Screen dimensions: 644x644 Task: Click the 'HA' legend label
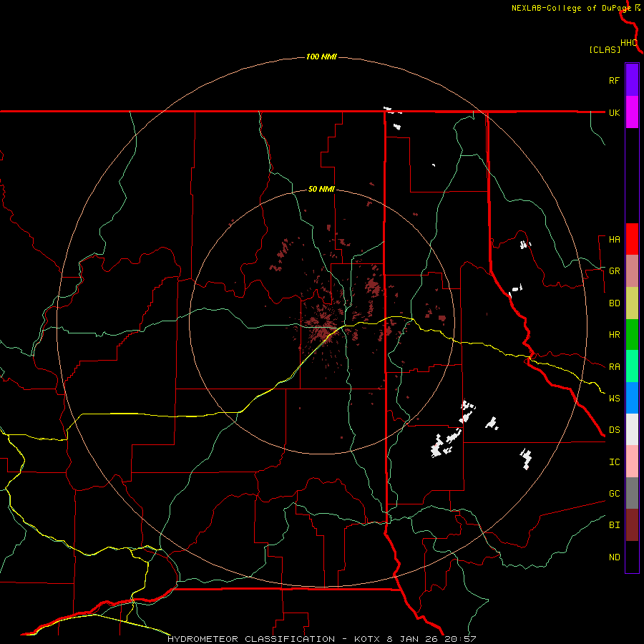click(x=614, y=240)
